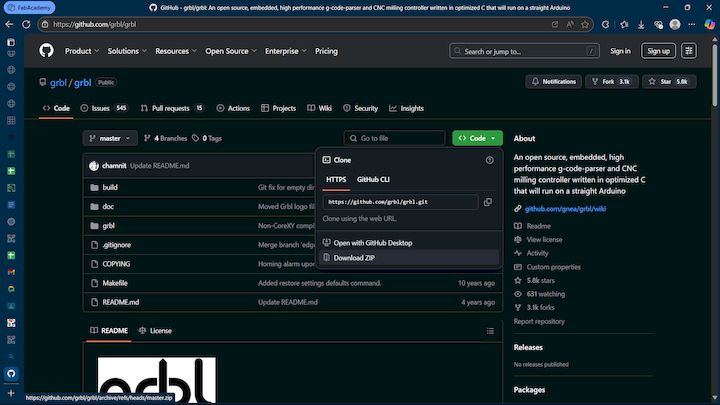The height and width of the screenshot is (405, 720).
Task: Open the .gitignore file
Action: click(117, 245)
